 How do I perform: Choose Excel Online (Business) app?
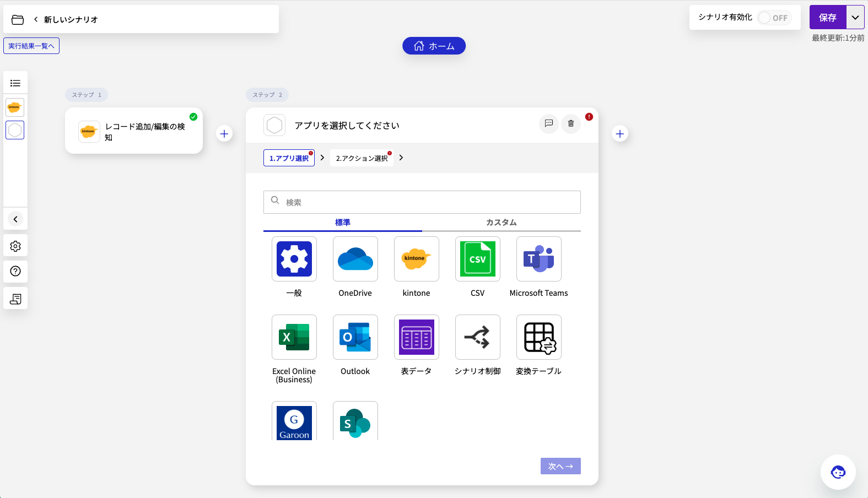294,337
